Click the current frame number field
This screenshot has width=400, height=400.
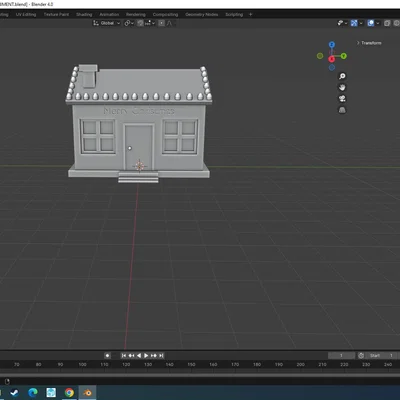click(x=341, y=356)
